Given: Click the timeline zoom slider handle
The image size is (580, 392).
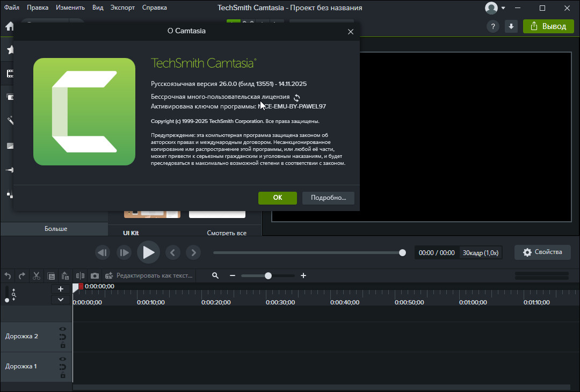Looking at the screenshot, I should (268, 275).
